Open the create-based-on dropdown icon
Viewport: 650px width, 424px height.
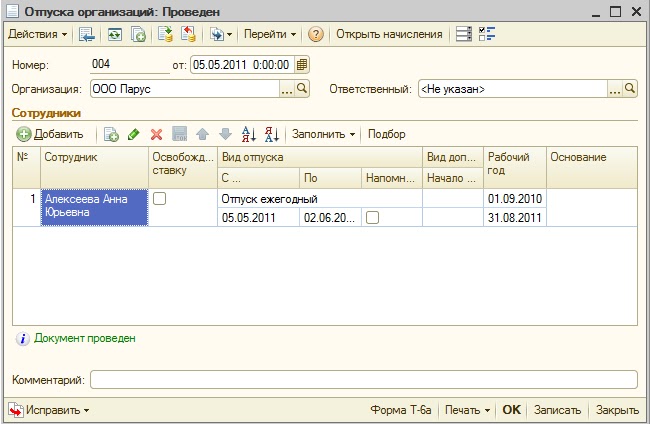click(221, 34)
